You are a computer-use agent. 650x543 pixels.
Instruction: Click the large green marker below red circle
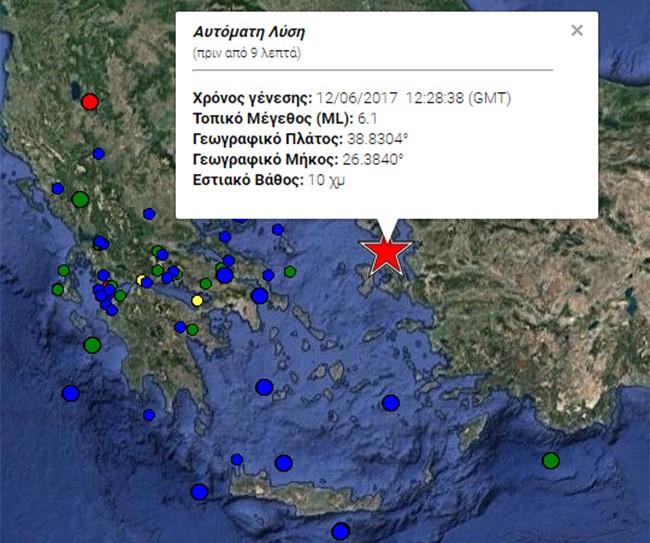click(80, 200)
